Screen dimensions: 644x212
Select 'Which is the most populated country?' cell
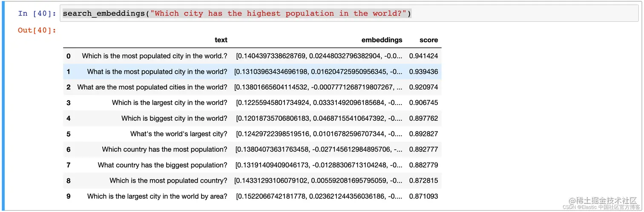(x=168, y=180)
